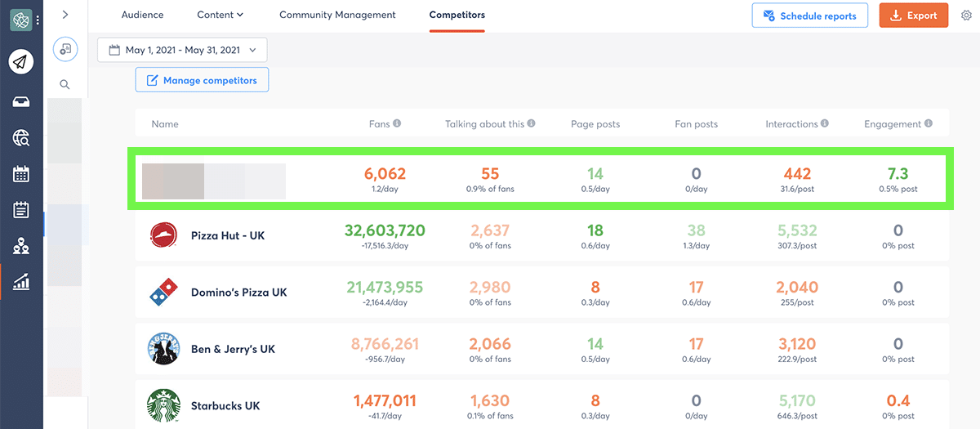Switch to the Audience tab

coord(142,16)
